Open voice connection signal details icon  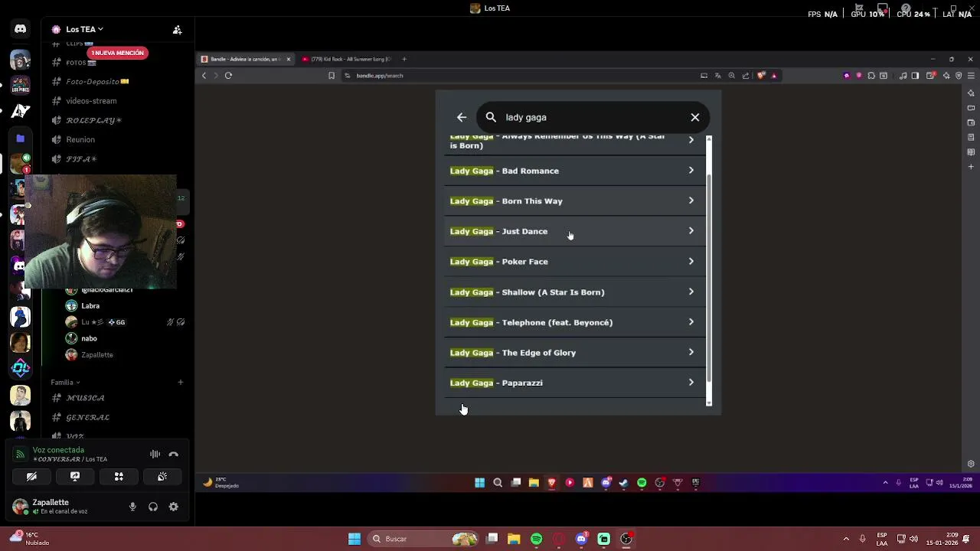[20, 454]
